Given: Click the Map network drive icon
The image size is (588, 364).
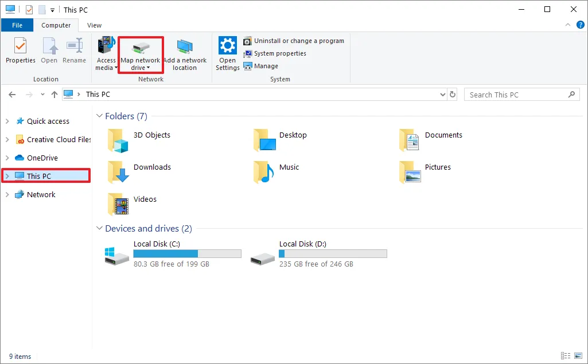Looking at the screenshot, I should (140, 48).
